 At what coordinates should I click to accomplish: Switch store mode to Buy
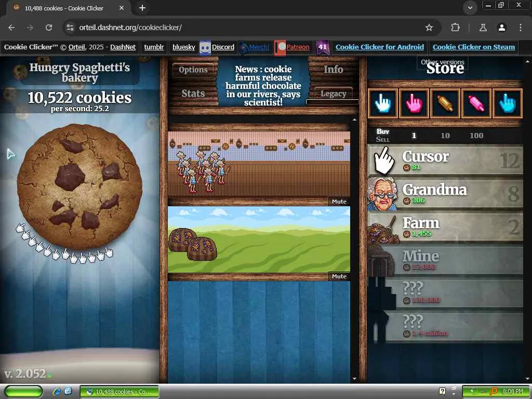click(383, 131)
